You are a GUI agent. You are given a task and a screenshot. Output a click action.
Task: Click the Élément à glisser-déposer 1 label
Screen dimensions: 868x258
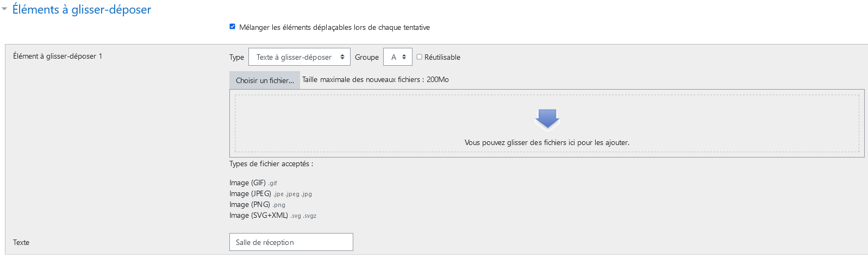pyautogui.click(x=58, y=56)
